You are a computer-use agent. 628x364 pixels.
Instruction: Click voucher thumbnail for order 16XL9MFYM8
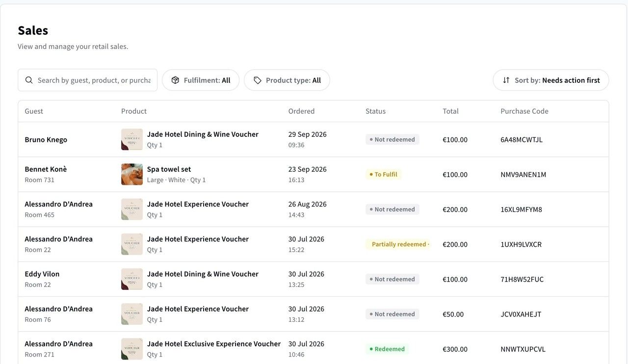click(x=132, y=209)
